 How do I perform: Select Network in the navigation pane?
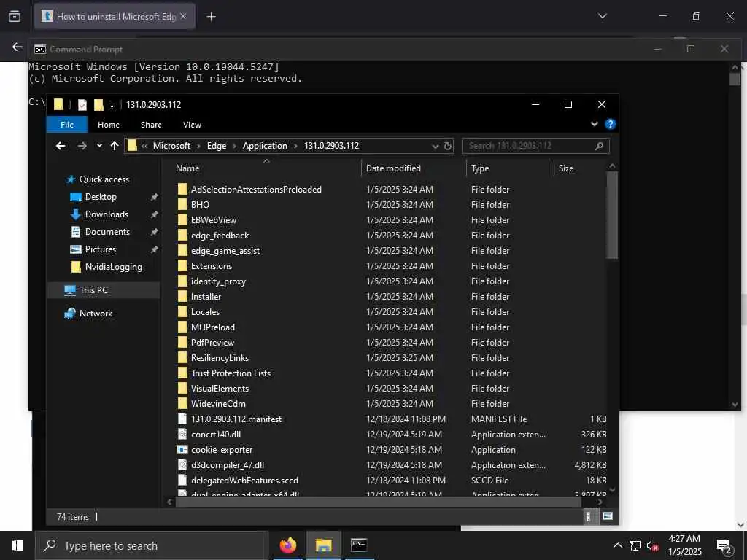point(96,314)
